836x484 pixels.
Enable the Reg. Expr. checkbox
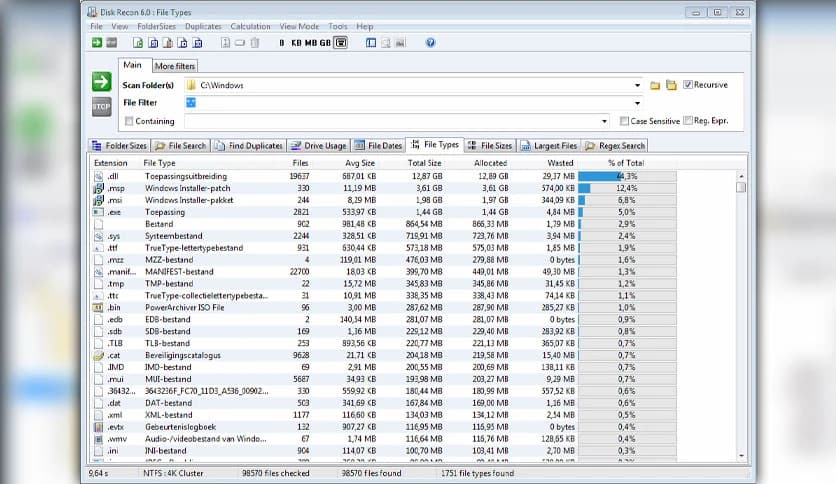pos(688,120)
